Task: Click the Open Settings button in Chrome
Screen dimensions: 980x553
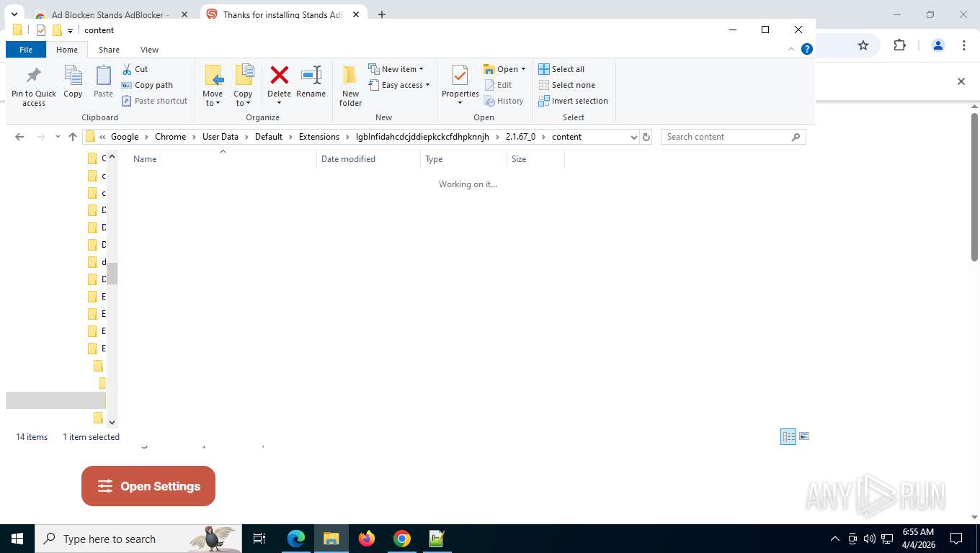Action: click(148, 486)
